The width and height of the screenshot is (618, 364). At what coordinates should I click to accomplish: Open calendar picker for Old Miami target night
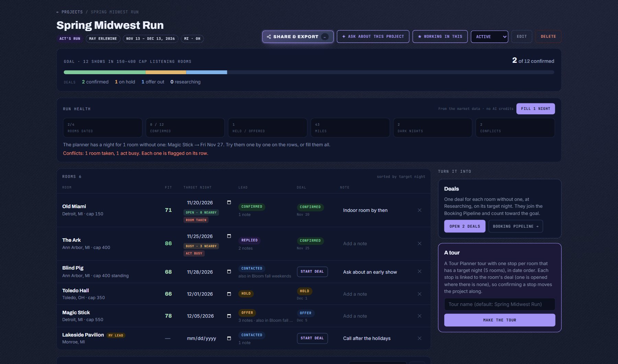(229, 202)
